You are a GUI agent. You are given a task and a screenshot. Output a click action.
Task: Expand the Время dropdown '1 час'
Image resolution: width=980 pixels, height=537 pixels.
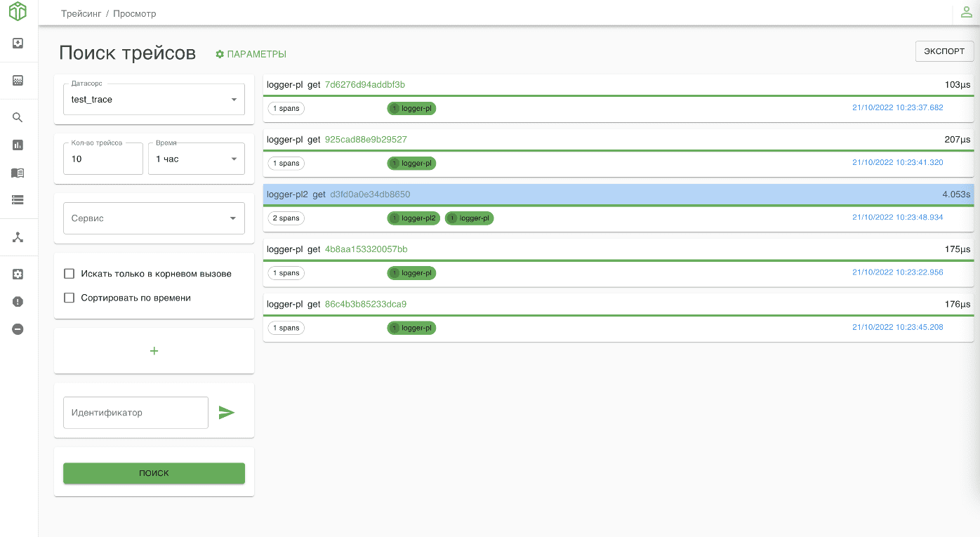pos(196,159)
